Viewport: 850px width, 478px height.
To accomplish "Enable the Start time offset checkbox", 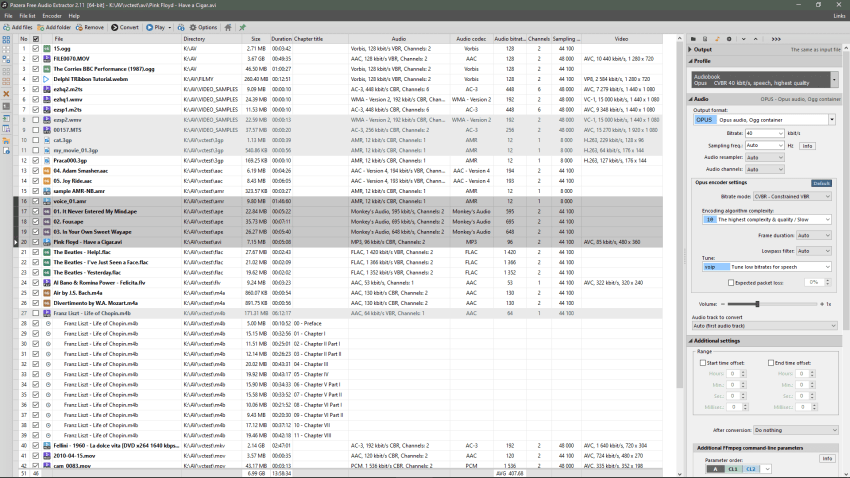I will 704,363.
